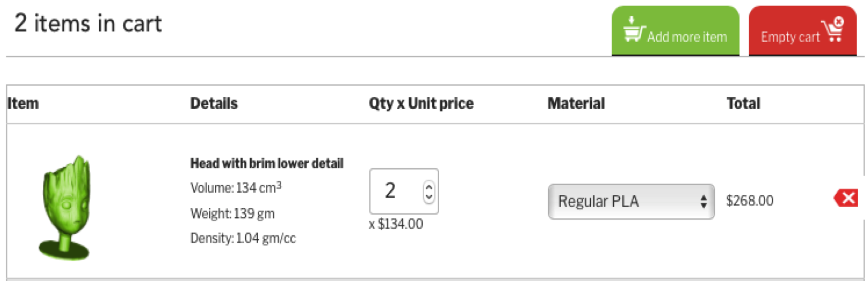The height and width of the screenshot is (281, 868).
Task: Click the Empty cart button text
Action: pos(790,37)
